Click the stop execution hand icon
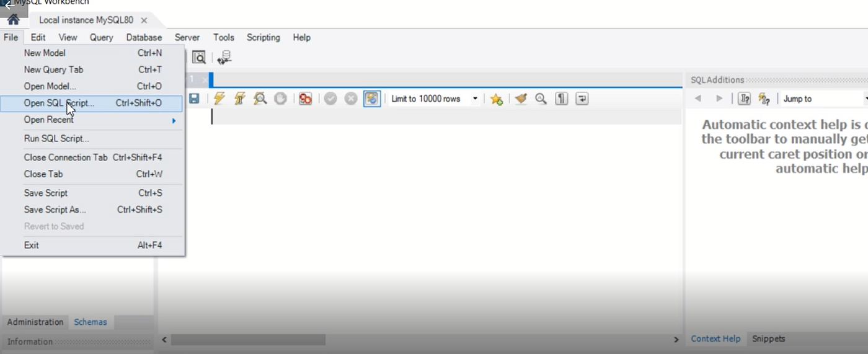 (x=280, y=99)
